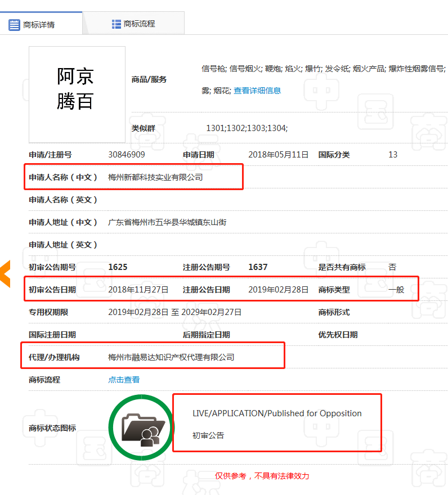Click agency name 梅州市融易达知识产权代理有限公司

171,357
